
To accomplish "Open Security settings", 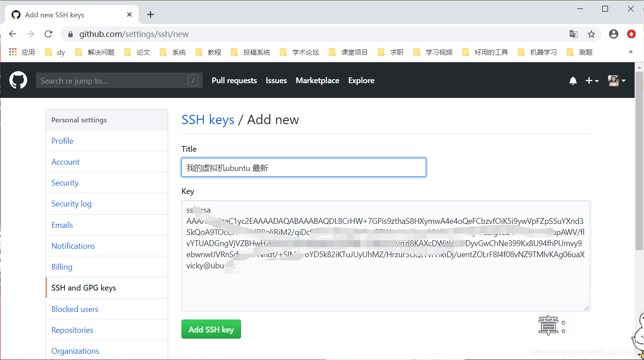I will coord(107,183).
